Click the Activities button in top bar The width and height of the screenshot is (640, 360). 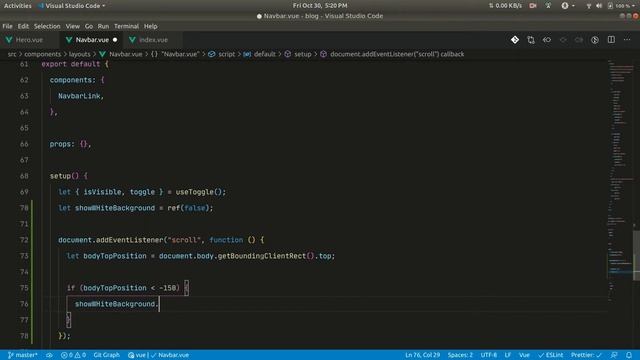click(18, 6)
